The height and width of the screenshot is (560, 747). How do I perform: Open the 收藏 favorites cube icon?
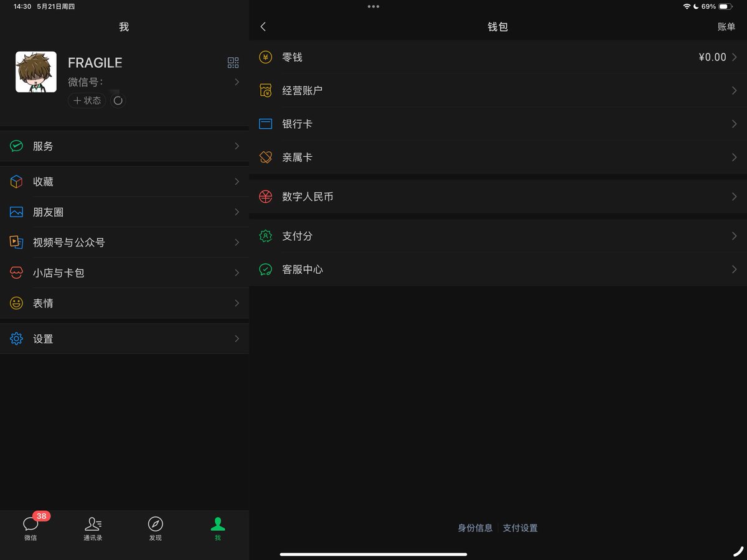(16, 182)
